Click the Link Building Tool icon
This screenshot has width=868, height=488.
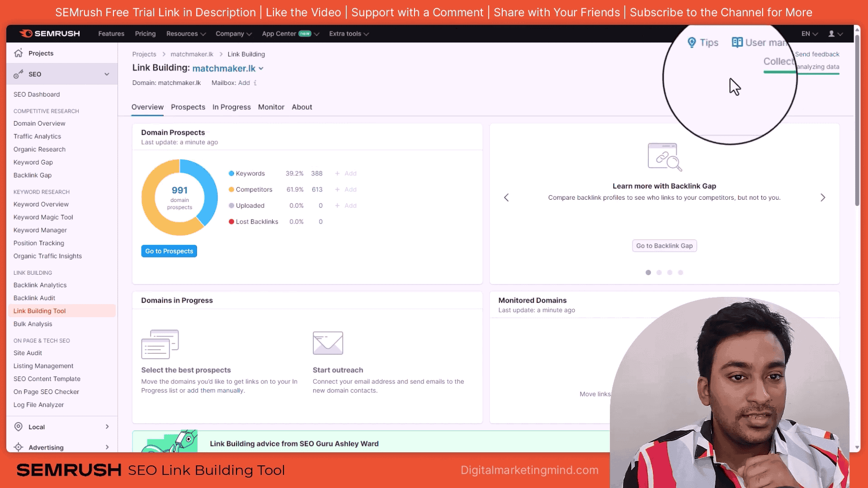(40, 311)
